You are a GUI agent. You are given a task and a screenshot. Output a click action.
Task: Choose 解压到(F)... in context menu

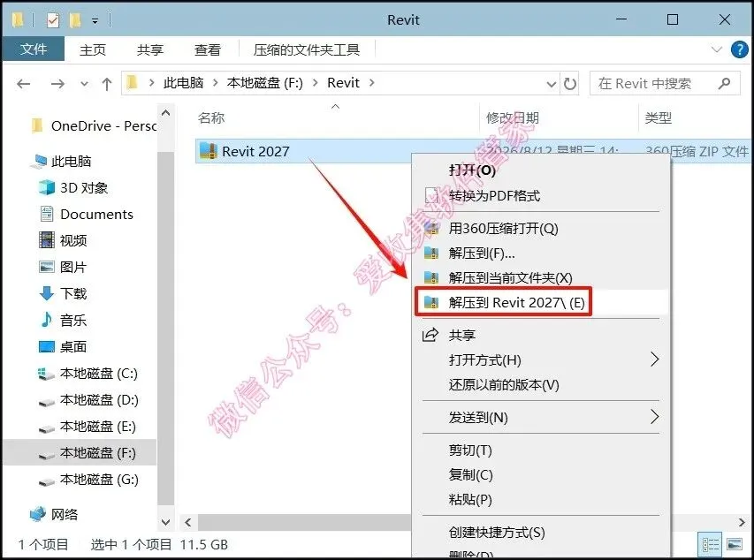(x=541, y=253)
